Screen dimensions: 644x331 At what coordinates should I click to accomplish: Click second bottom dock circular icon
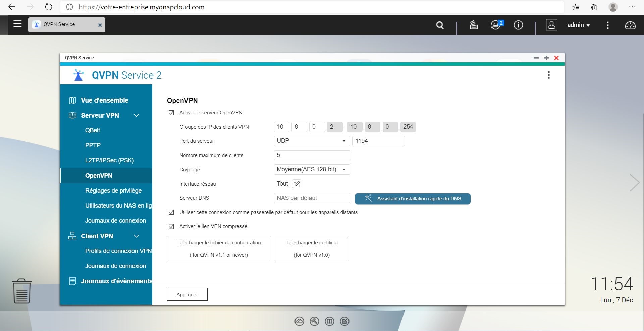(314, 322)
